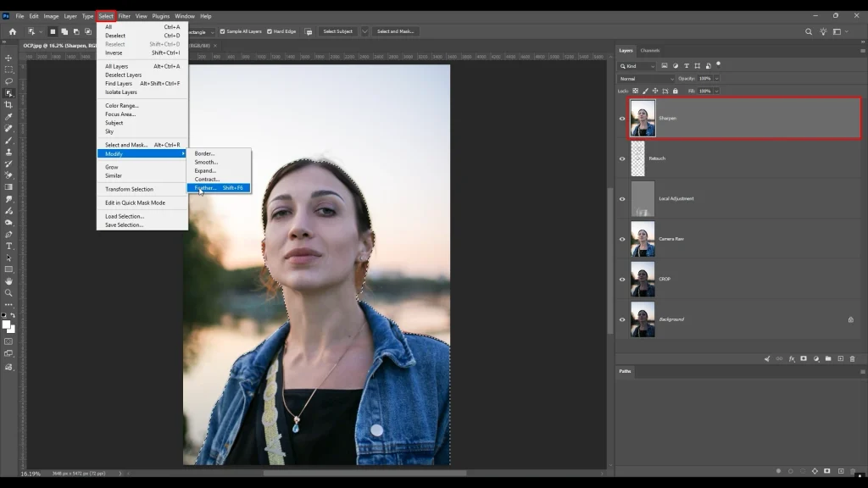This screenshot has height=488, width=868.
Task: Open the search icon at top right
Action: pyautogui.click(x=809, y=32)
